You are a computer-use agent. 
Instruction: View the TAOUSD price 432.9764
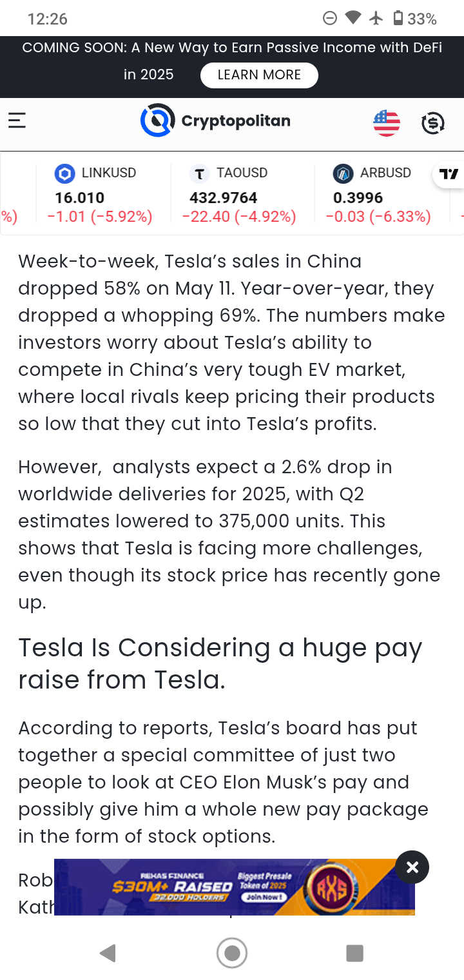[224, 198]
